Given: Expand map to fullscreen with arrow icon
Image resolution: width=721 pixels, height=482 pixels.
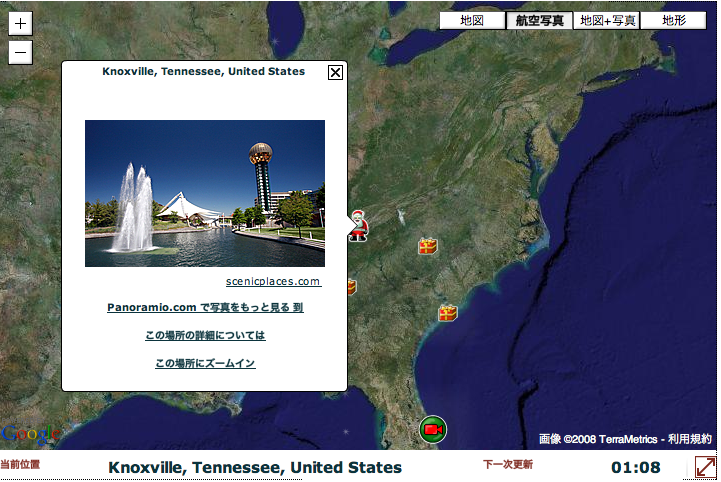Looking at the screenshot, I should coord(705,467).
